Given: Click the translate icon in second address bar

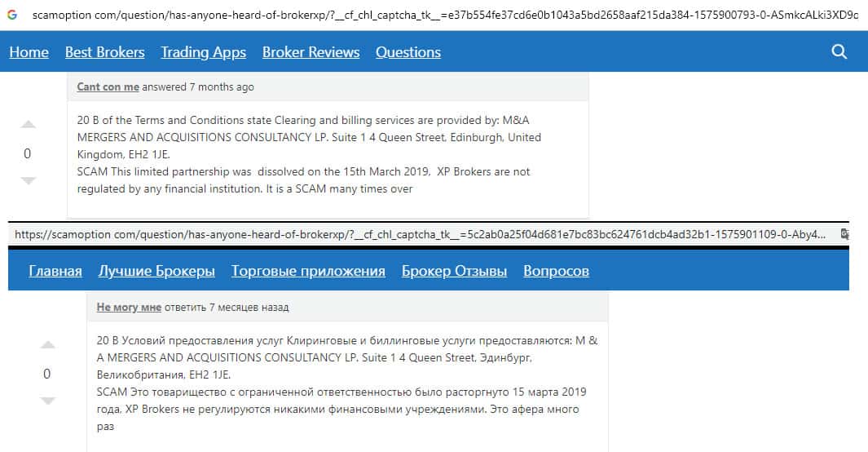Looking at the screenshot, I should pos(845,234).
